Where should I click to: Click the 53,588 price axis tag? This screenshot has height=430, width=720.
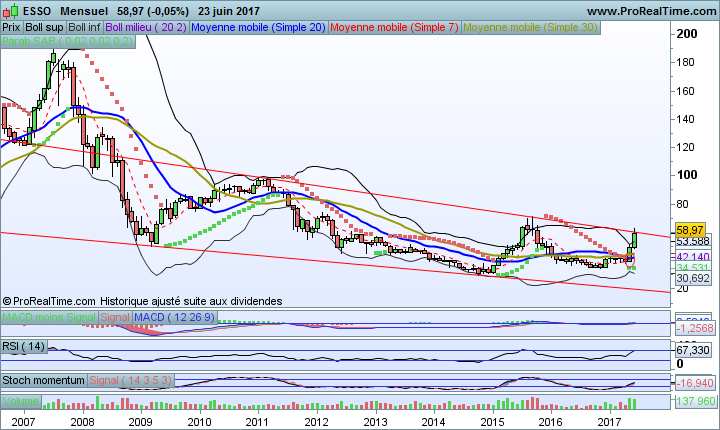point(693,241)
